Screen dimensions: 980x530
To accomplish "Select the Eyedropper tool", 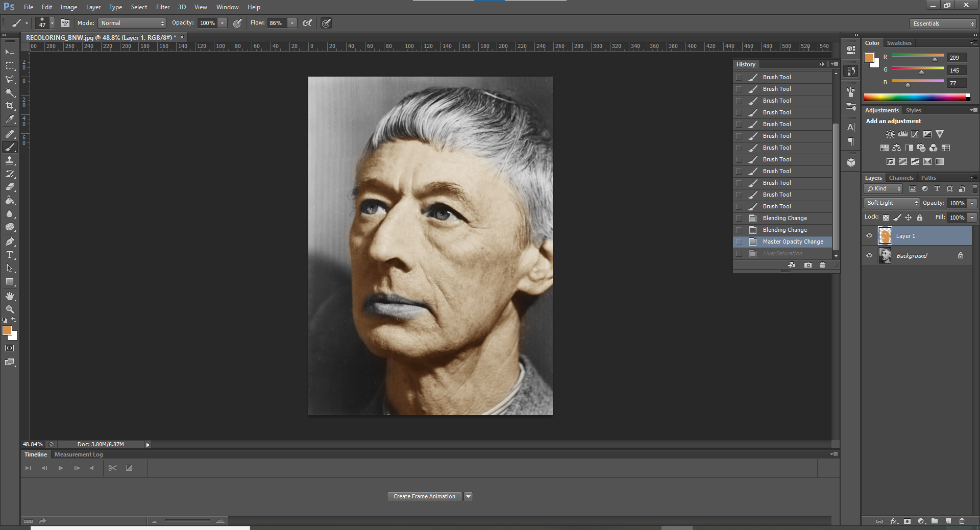I will click(x=10, y=119).
